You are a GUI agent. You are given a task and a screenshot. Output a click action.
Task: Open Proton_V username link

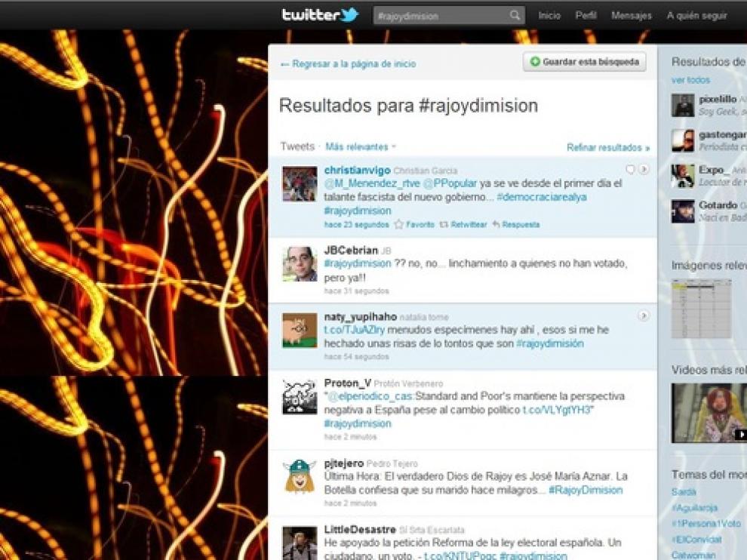tap(348, 383)
